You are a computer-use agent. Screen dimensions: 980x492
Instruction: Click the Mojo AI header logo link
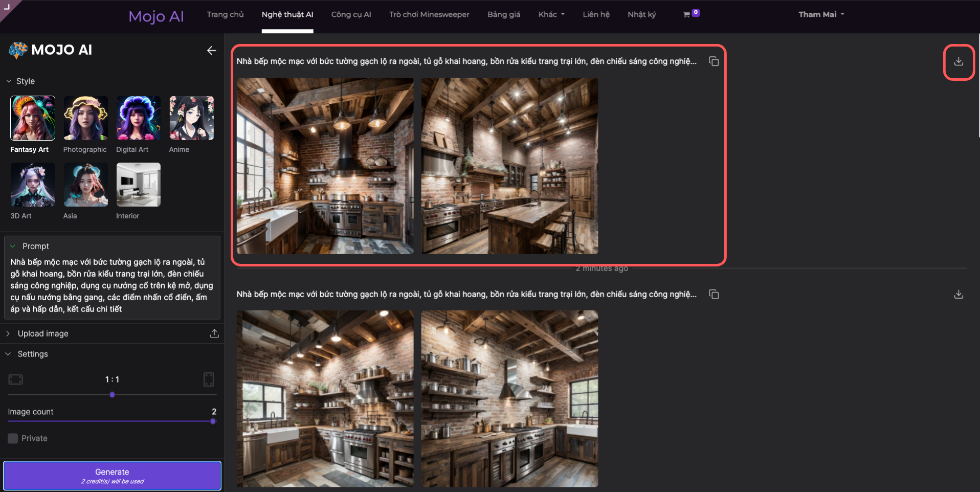[x=156, y=16]
